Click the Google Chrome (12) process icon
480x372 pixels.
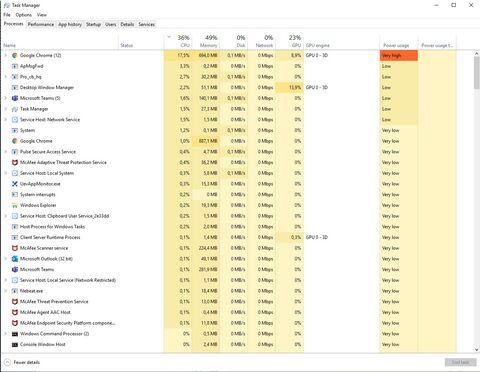pyautogui.click(x=15, y=55)
